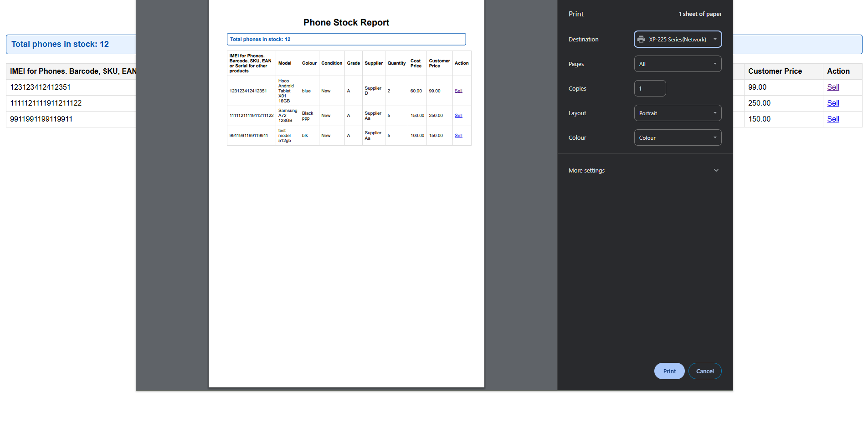
Task: Click IMEI 123123412412351 in print preview
Action: coord(248,91)
